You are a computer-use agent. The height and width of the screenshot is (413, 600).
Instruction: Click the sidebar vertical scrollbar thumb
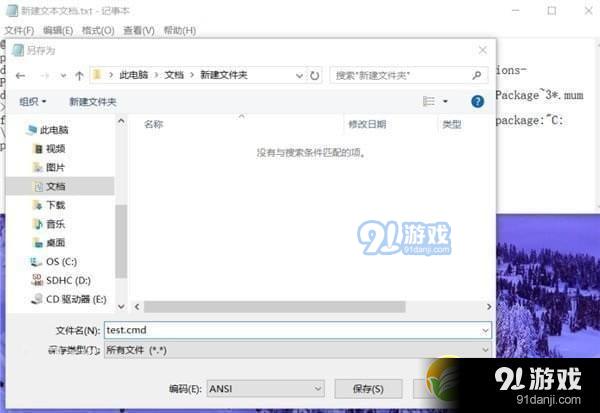coord(121,241)
